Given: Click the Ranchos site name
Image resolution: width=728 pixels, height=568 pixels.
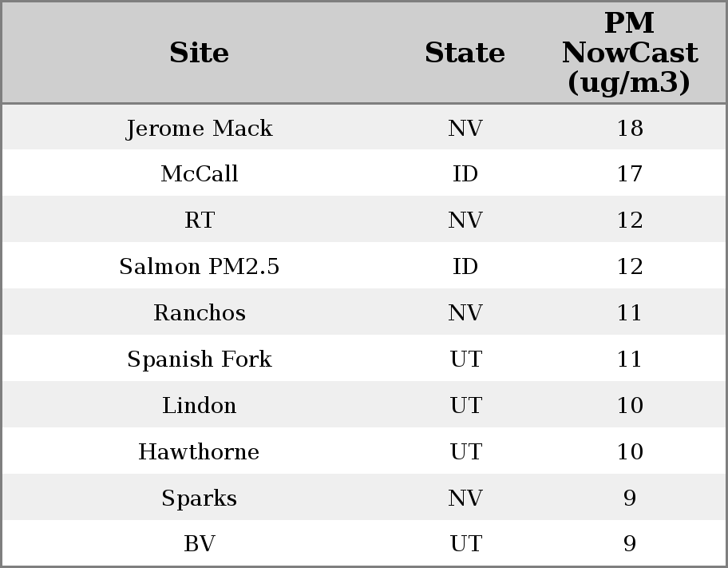Looking at the screenshot, I should tap(199, 313).
